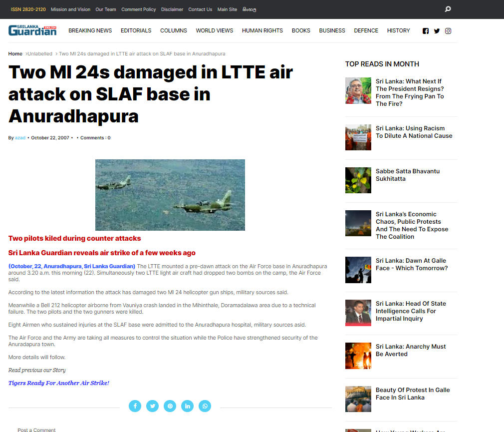Screen dimensions: 504x432
Task: Click the Twitter icon in the header
Action: point(437,30)
